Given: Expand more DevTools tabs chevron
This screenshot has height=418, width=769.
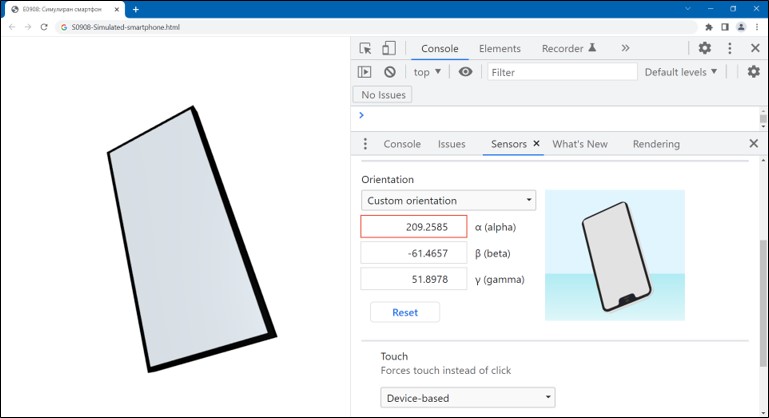Looking at the screenshot, I should 625,48.
